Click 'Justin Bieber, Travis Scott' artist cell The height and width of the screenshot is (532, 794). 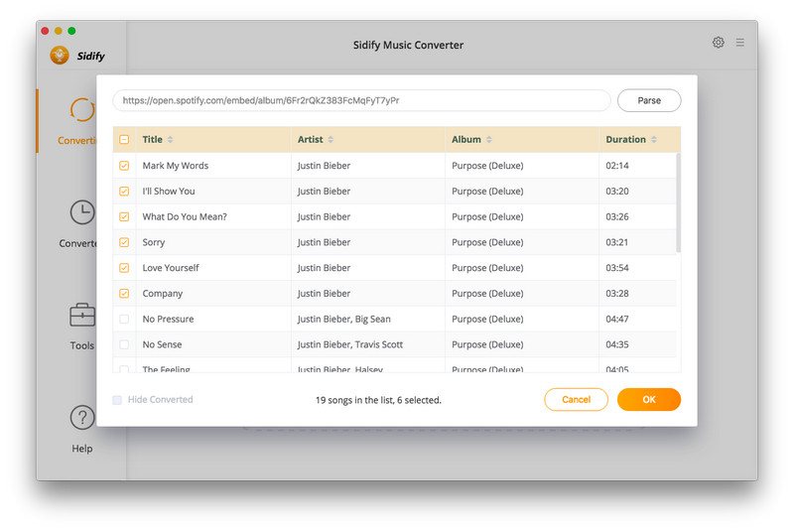[350, 344]
